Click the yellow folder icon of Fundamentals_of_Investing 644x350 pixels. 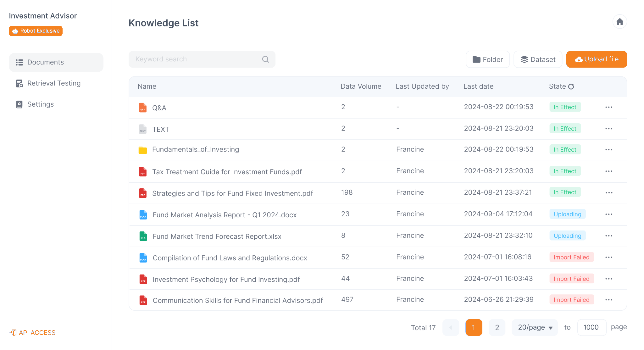(x=143, y=150)
